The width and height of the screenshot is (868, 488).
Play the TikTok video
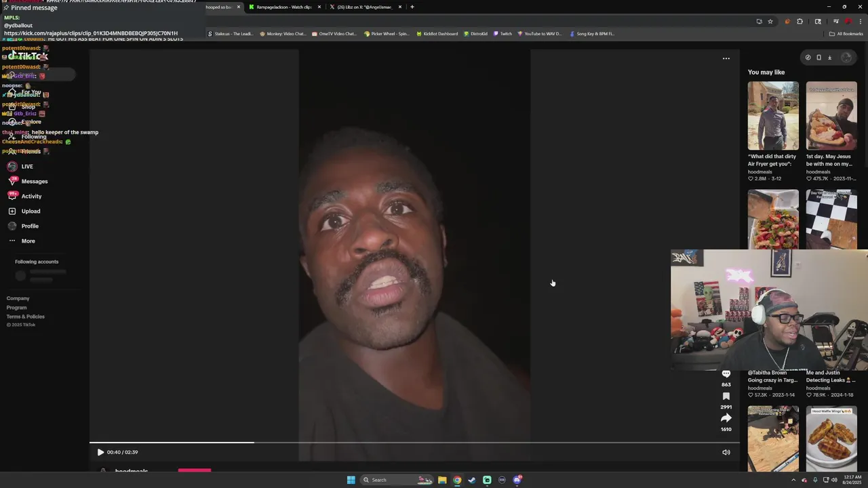(x=100, y=452)
